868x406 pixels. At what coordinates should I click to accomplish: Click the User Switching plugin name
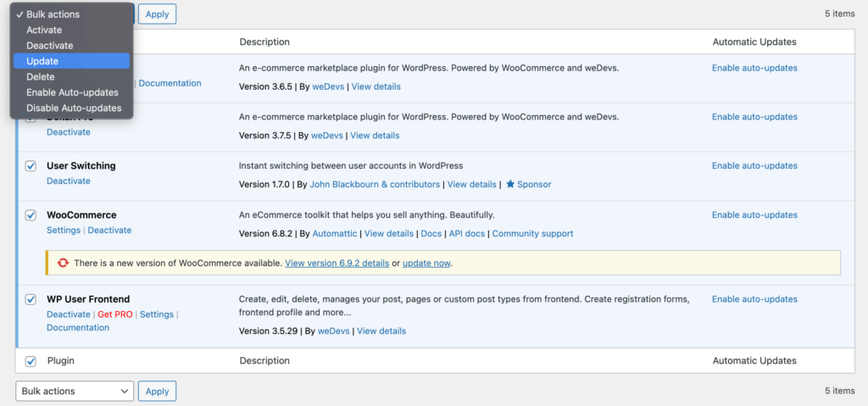click(x=81, y=165)
